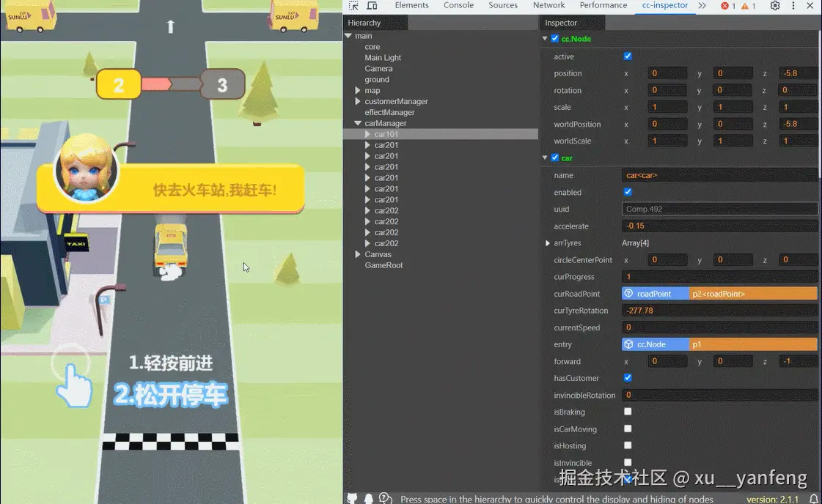Image resolution: width=822 pixels, height=504 pixels.
Task: Switch to the Console tab
Action: point(458,5)
